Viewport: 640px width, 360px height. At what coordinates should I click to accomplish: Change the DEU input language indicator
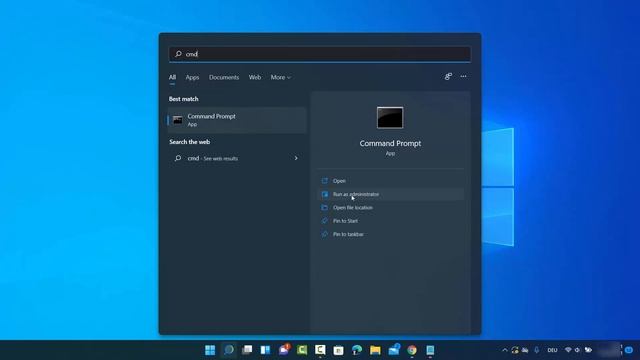552,350
